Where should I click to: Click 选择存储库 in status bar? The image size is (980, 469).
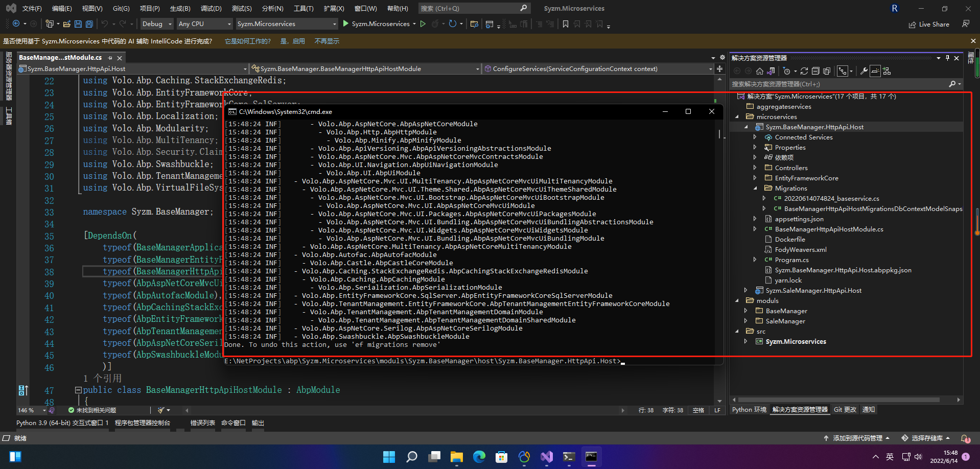[x=926, y=438]
